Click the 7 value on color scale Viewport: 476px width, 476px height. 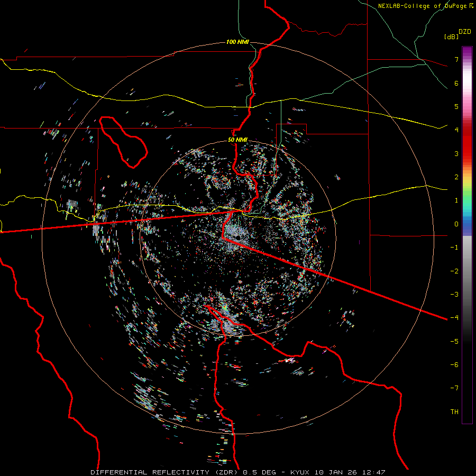[x=456, y=59]
